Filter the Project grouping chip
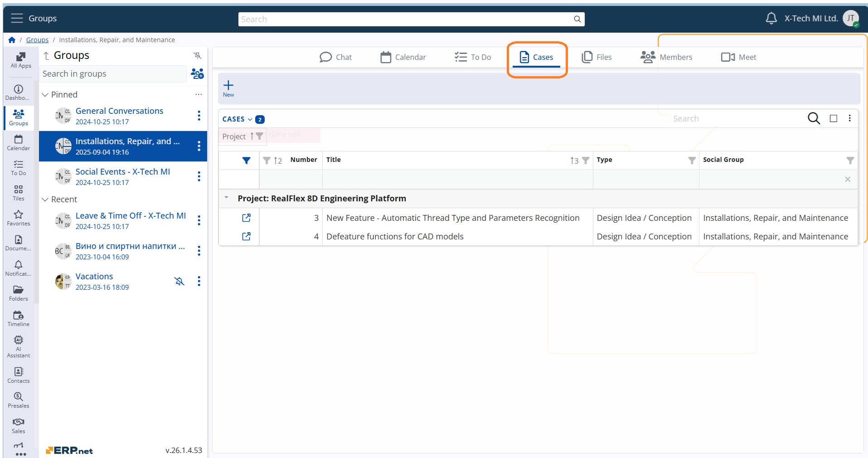Viewport: 868px width, 458px height. point(259,136)
